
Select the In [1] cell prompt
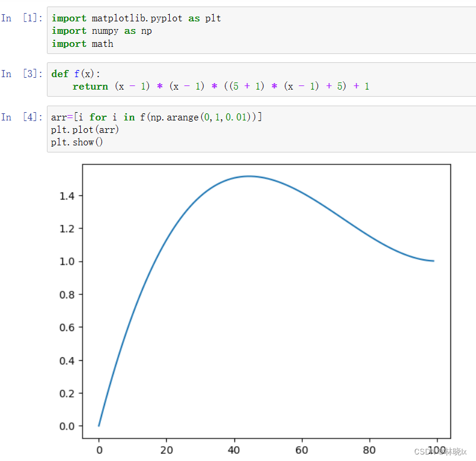click(x=21, y=18)
